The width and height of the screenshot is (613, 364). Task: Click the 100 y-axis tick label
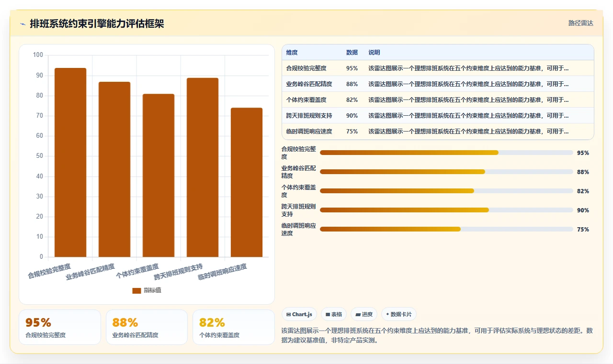[x=38, y=55]
